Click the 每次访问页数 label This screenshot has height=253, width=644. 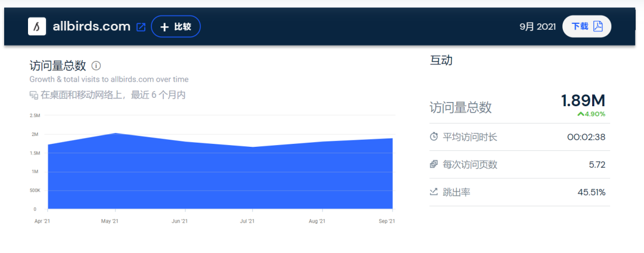(x=470, y=165)
